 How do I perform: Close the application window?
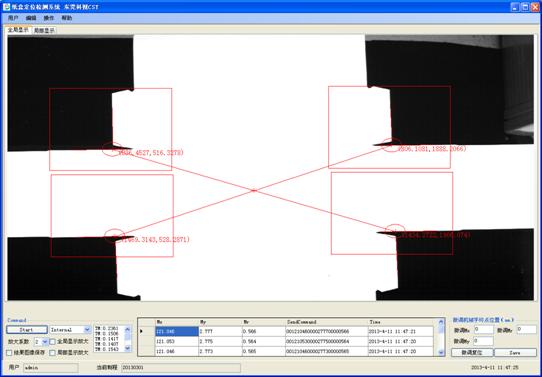point(535,7)
